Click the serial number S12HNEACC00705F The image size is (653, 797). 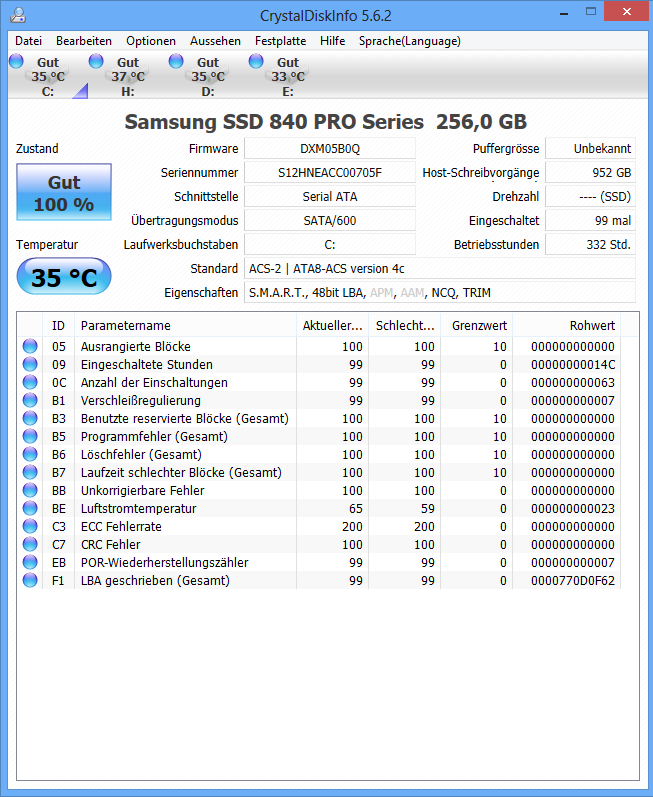tap(330, 172)
